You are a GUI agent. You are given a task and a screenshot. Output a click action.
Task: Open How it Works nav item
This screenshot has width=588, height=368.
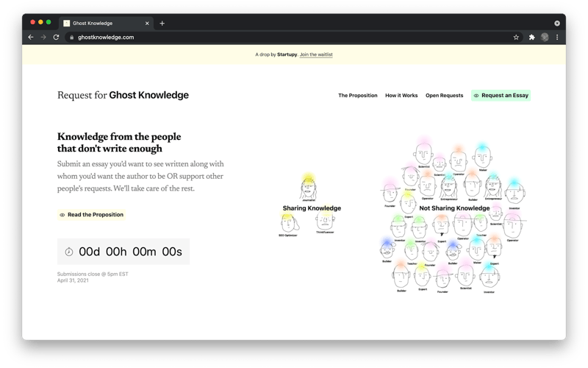(401, 96)
